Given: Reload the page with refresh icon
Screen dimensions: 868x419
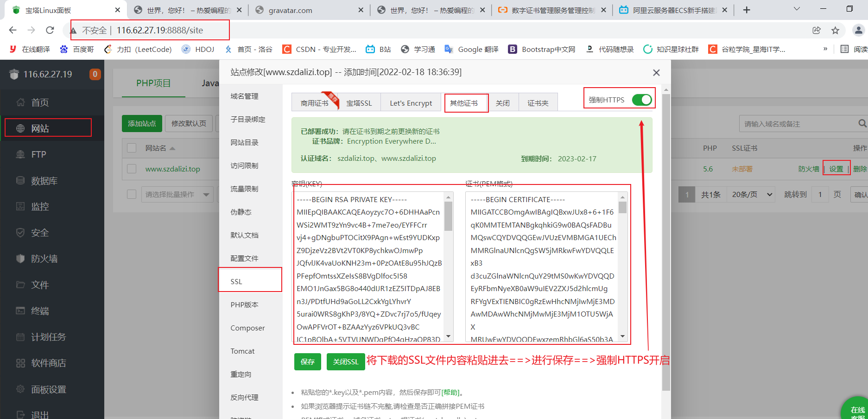Looking at the screenshot, I should [x=50, y=30].
